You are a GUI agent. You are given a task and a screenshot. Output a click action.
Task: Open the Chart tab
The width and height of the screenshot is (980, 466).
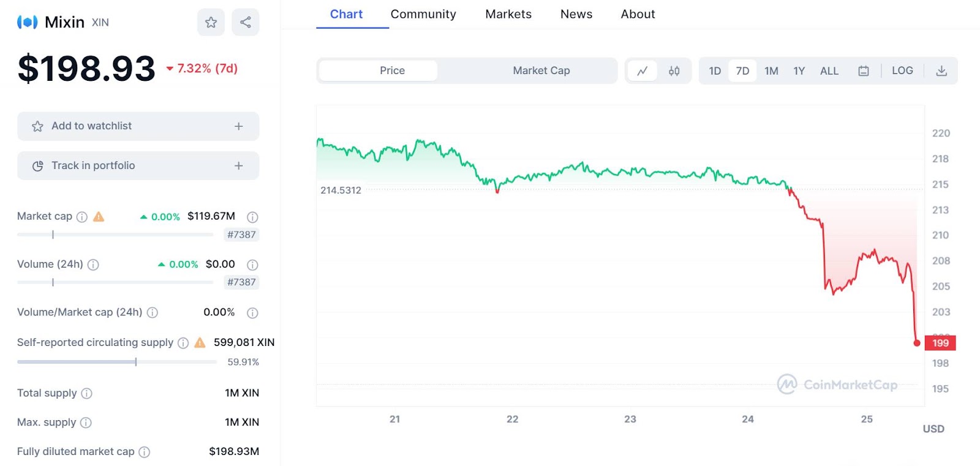point(347,14)
